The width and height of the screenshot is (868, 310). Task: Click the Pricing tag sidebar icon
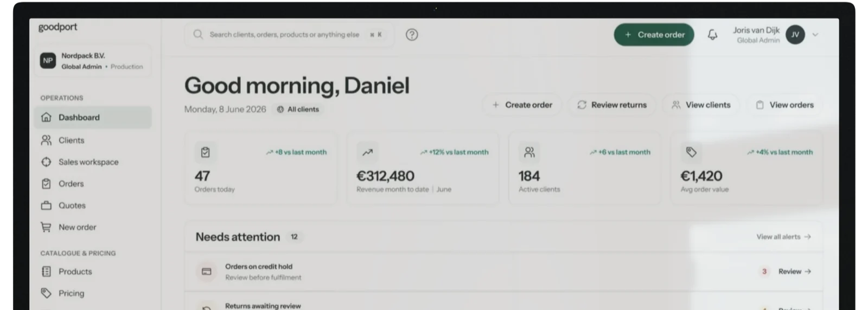(x=46, y=293)
